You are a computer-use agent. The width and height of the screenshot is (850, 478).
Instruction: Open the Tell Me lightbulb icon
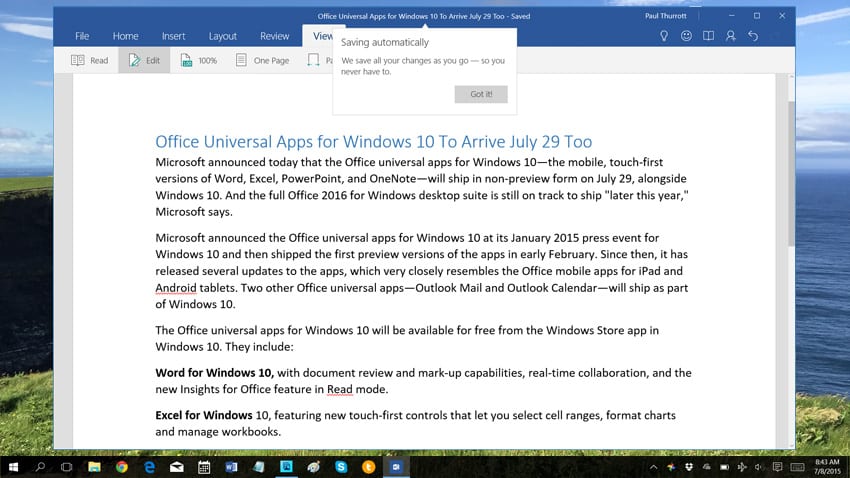(664, 36)
